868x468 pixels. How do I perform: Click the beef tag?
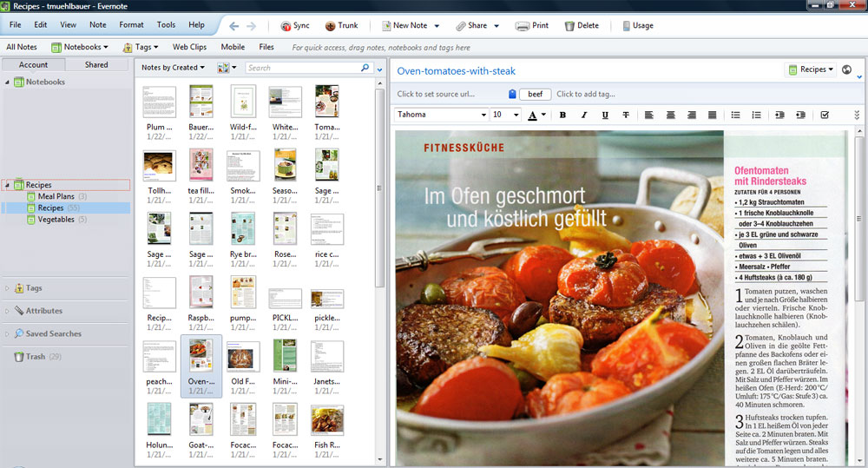coord(536,94)
